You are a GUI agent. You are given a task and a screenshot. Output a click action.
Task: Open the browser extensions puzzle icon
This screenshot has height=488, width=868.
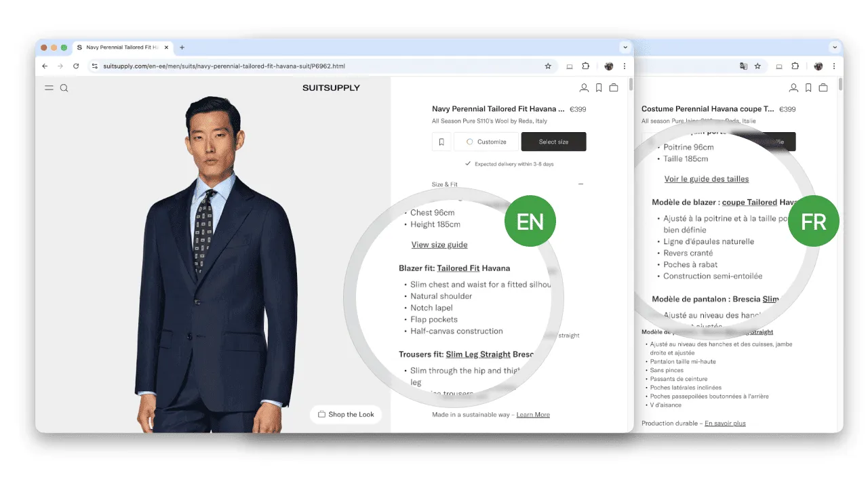[585, 66]
